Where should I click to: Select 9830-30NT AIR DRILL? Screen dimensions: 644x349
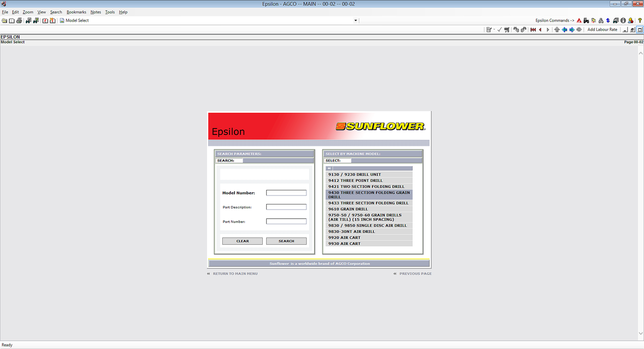tap(369, 232)
